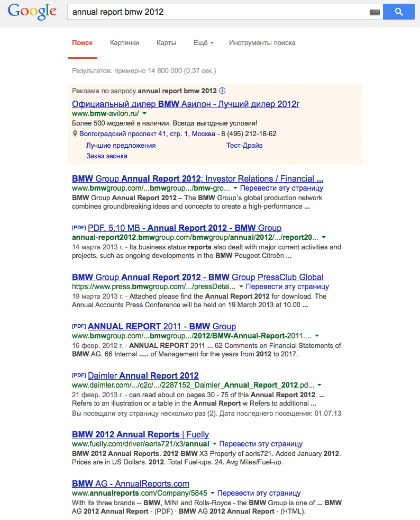This screenshot has width=420, height=520.
Task: Click the ad info circle icon
Action: point(223,91)
